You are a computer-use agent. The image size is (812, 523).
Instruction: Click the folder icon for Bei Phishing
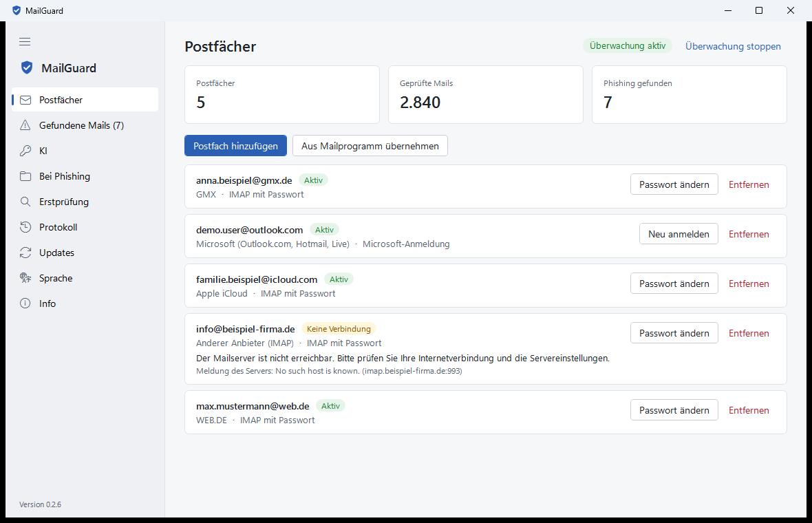pos(25,176)
